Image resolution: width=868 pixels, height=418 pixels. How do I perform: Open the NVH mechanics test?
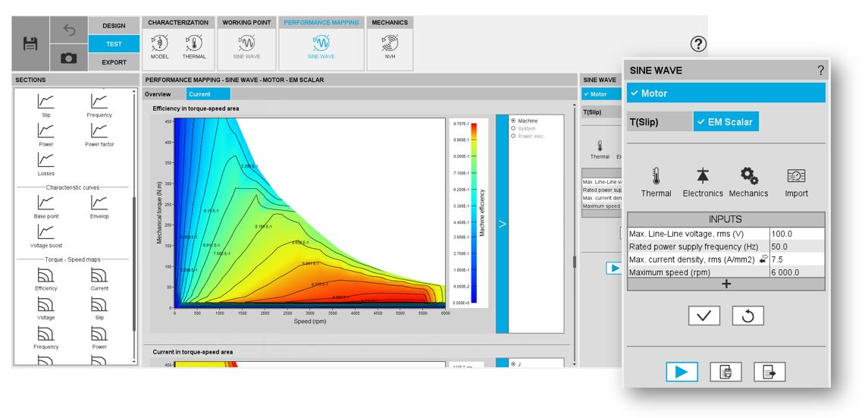(x=390, y=47)
